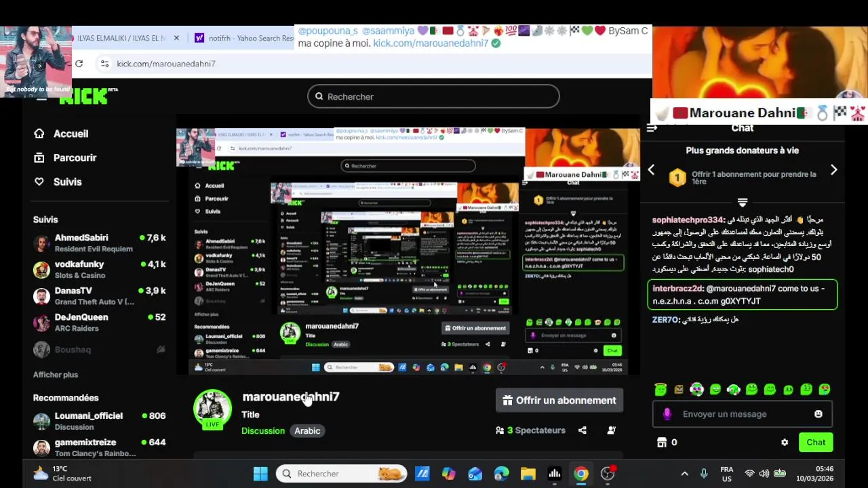Start voice message with purple microphone
The height and width of the screenshot is (488, 868).
(x=667, y=414)
